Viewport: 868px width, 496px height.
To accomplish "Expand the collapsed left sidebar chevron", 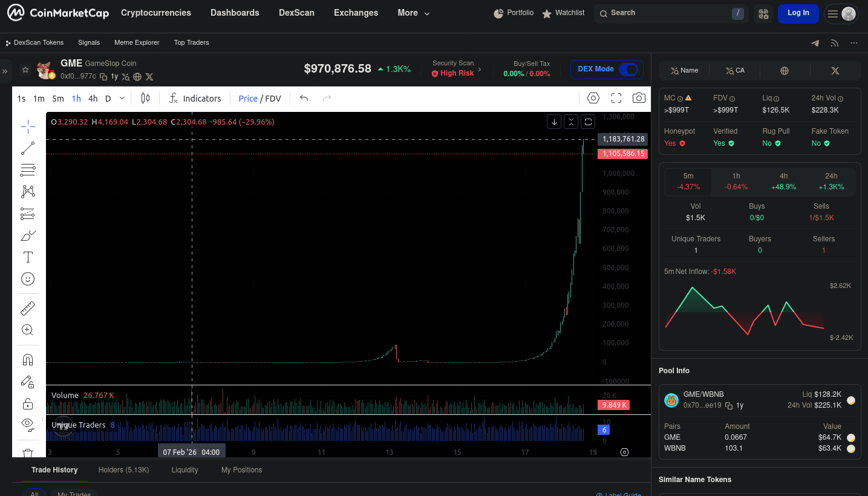I will 5,71.
